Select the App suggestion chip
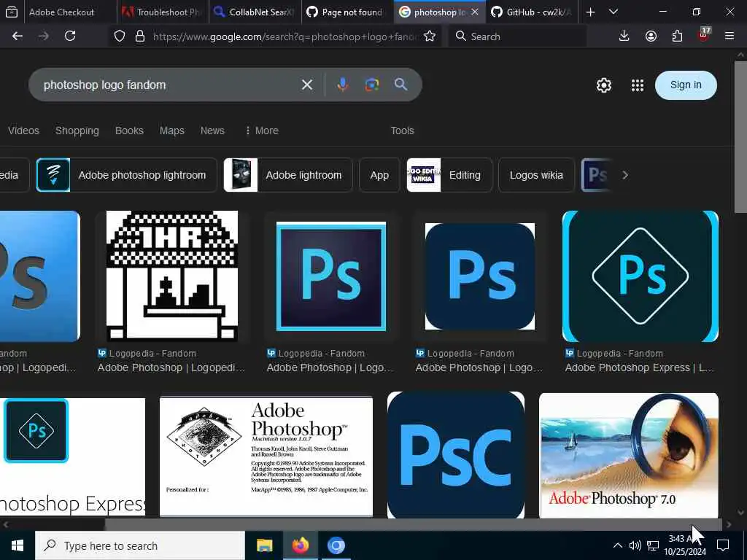Screen dimensions: 747x560 (379, 175)
